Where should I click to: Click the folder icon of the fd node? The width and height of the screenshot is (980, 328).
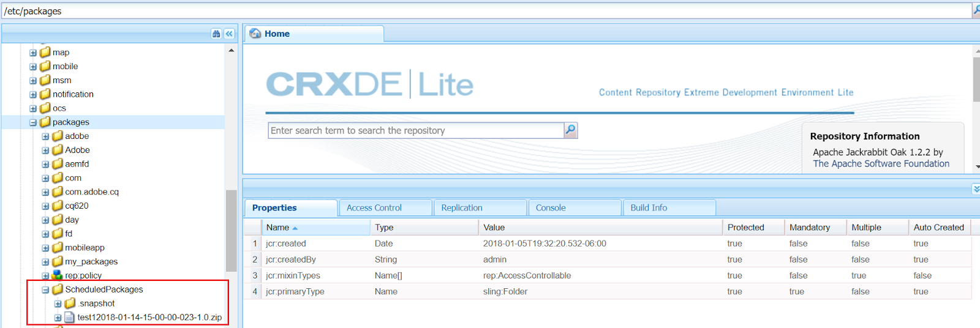58,234
